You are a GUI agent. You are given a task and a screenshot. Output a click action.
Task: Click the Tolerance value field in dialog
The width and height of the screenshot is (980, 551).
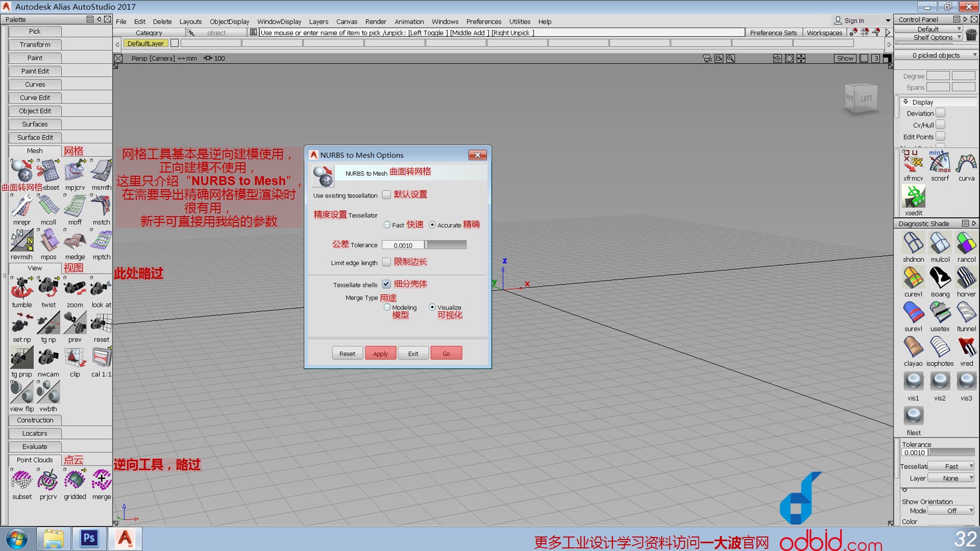coord(403,245)
